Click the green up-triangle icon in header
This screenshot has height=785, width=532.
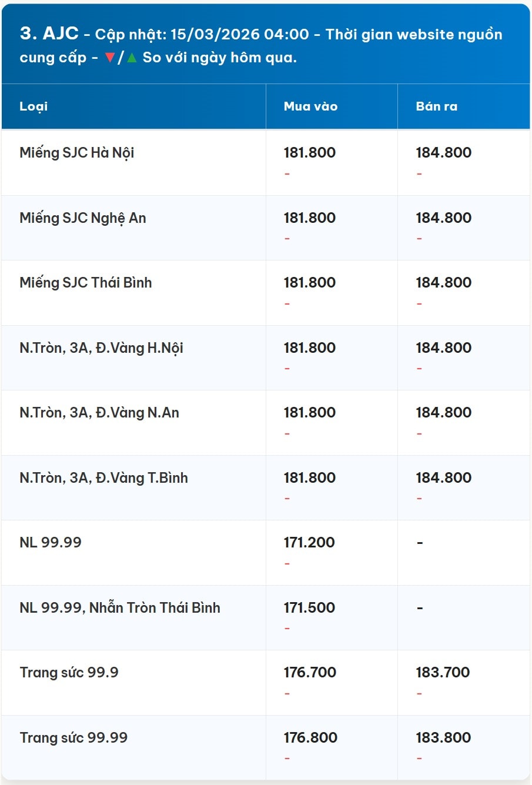132,58
